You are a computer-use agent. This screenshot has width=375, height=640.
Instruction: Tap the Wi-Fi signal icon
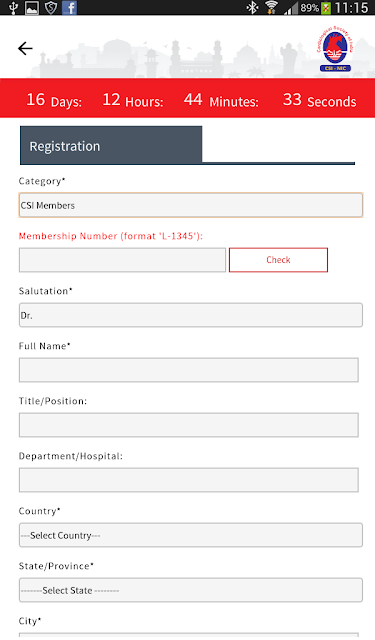point(271,7)
